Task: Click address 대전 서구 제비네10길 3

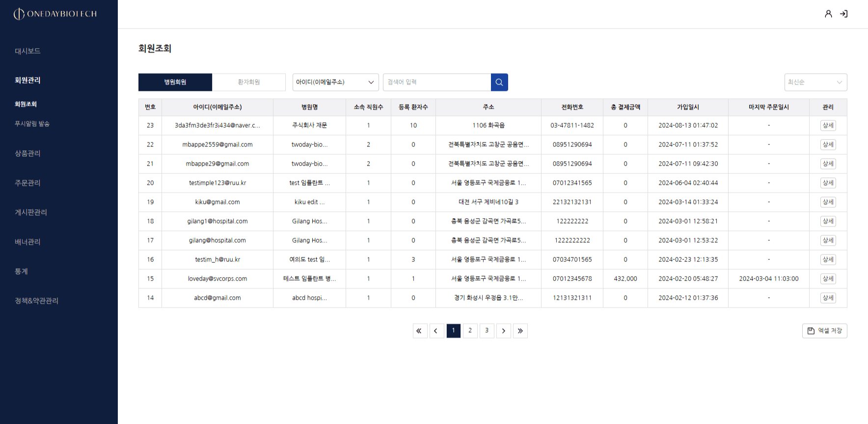Action: tap(488, 202)
